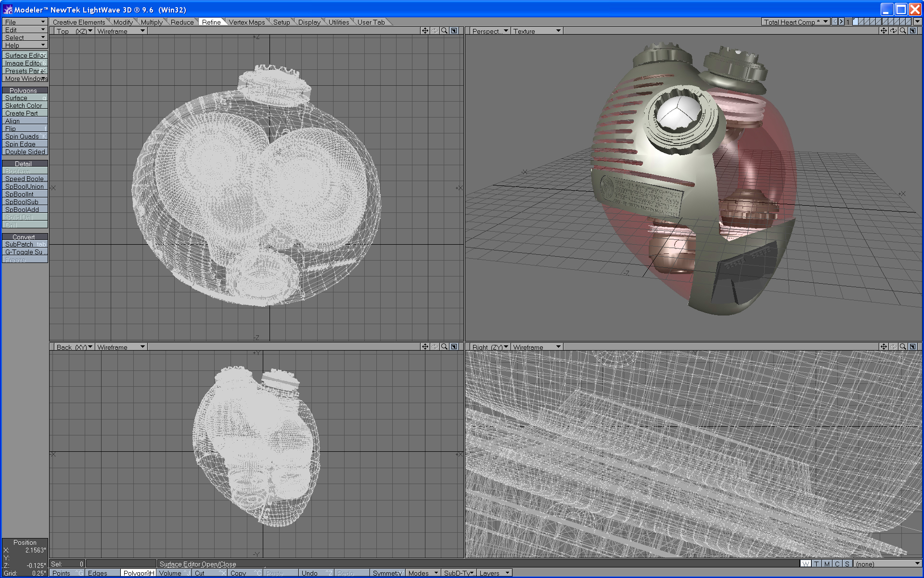
Task: Click the Copy button
Action: 245,573
